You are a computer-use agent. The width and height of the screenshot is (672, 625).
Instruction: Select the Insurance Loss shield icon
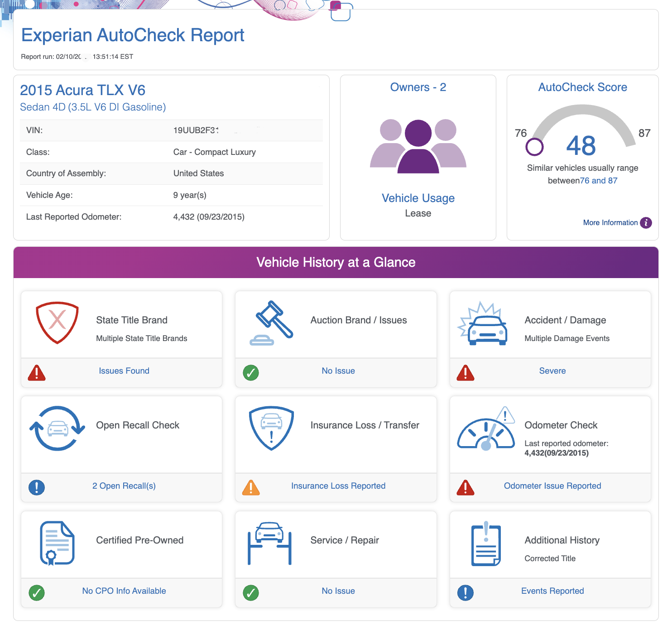coord(271,429)
